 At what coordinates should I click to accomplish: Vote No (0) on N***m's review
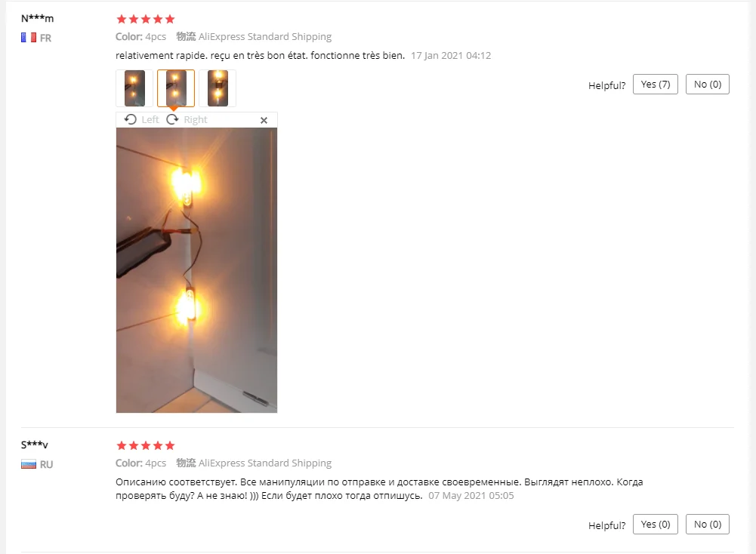coord(708,85)
